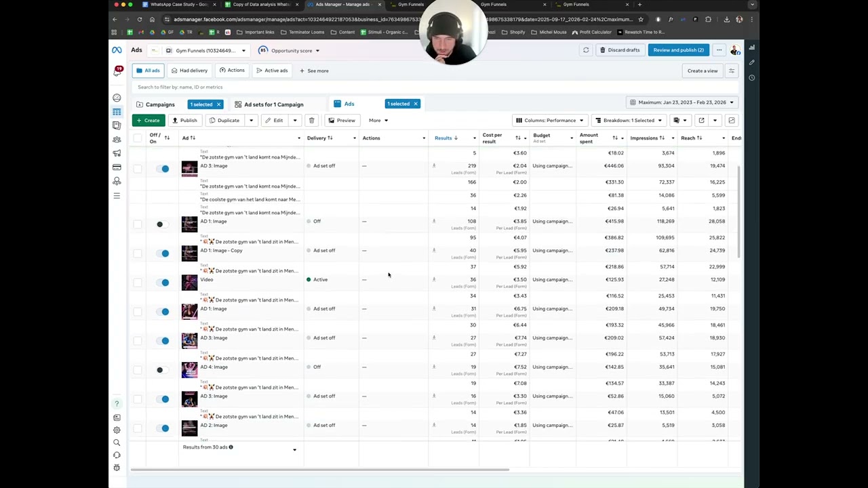
Task: Select the Ads tab
Action: pyautogui.click(x=349, y=104)
